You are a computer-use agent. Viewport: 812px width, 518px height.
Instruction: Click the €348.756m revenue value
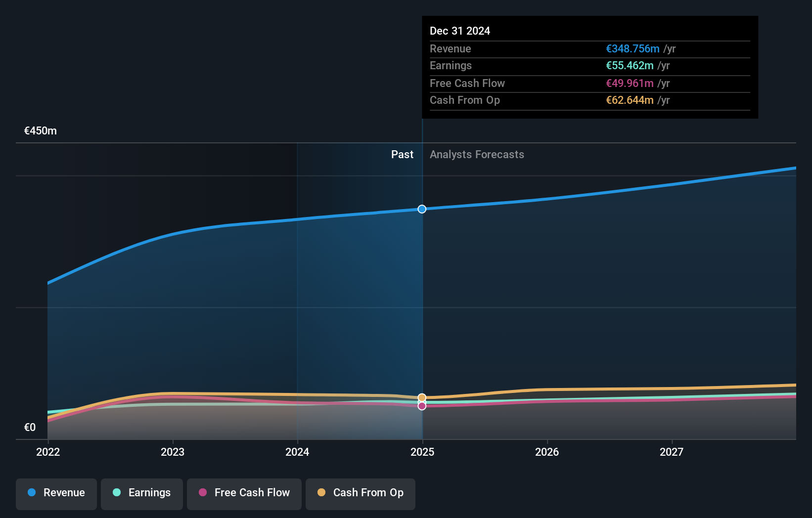pos(632,48)
